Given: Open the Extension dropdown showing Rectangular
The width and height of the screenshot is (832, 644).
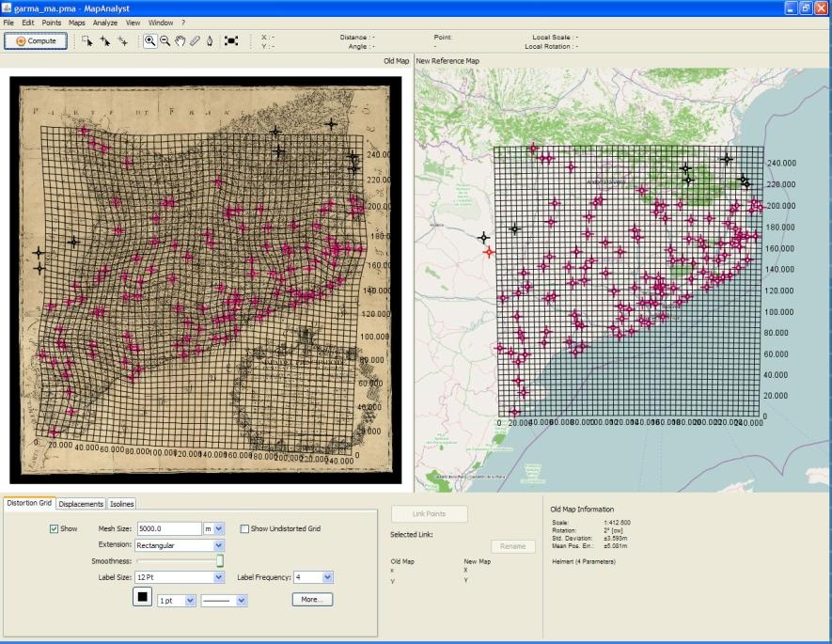Looking at the screenshot, I should click(180, 545).
